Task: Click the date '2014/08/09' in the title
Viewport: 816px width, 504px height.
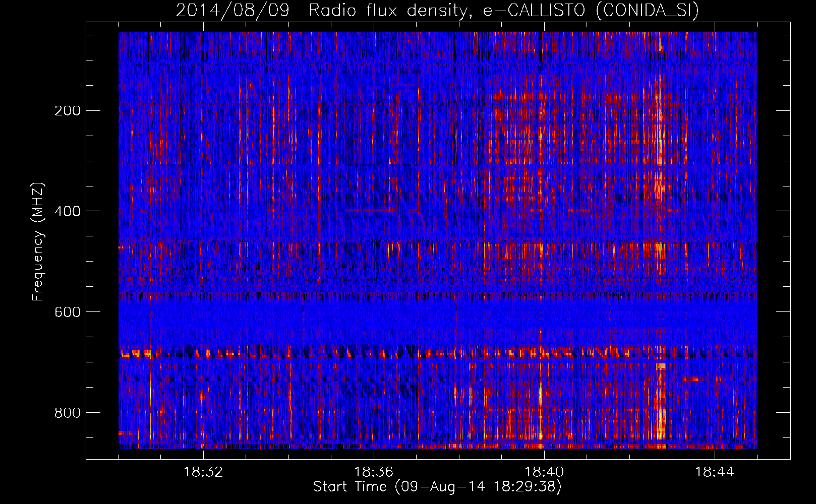Action: pos(232,10)
